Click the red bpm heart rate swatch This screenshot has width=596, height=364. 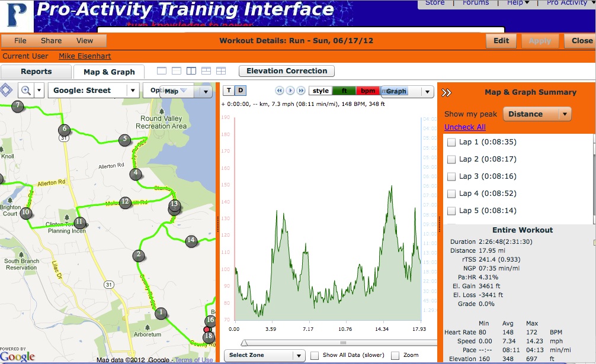(x=367, y=91)
